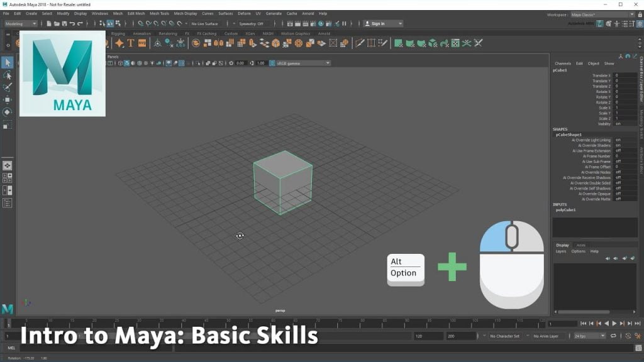Click the current frame input field
This screenshot has width=644, height=362.
click(562, 324)
